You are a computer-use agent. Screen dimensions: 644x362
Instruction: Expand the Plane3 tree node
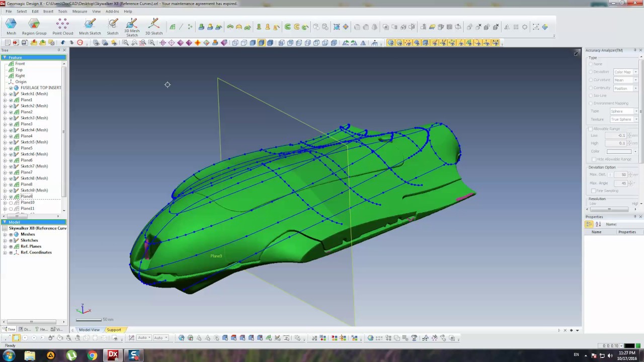(5, 124)
